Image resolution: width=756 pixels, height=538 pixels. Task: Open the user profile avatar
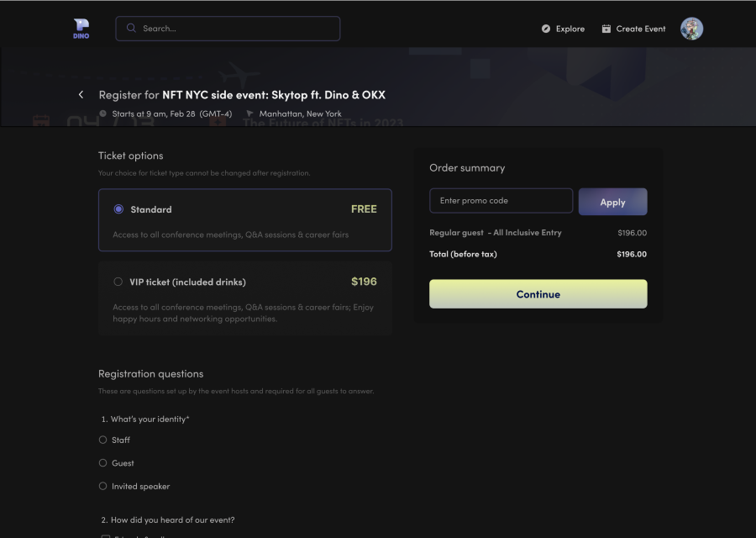click(691, 29)
